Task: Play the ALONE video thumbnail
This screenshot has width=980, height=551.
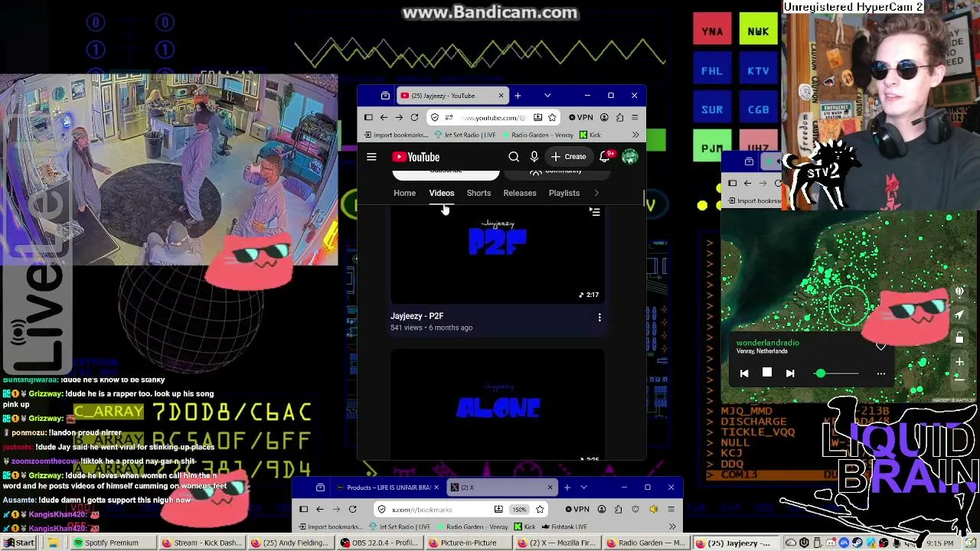Action: pyautogui.click(x=497, y=404)
